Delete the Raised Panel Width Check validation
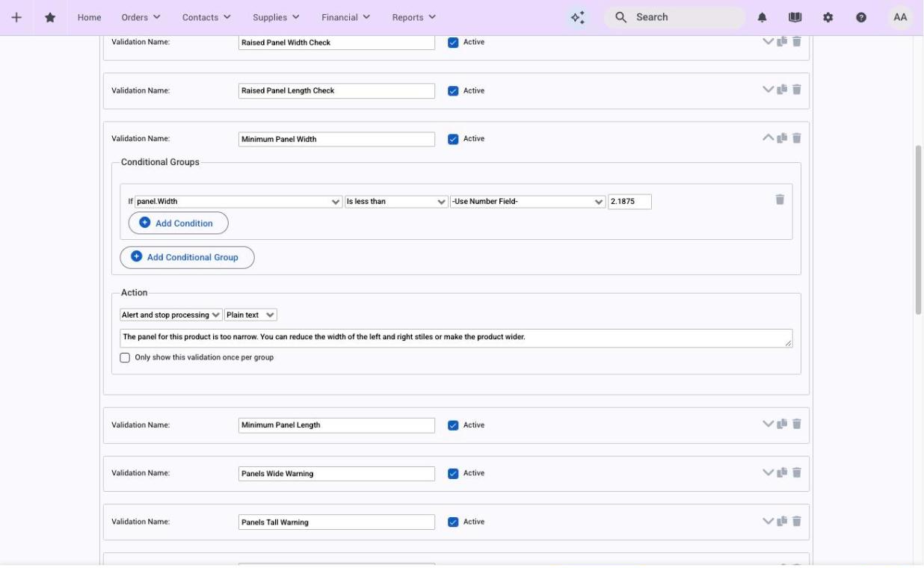The width and height of the screenshot is (924, 568). [x=797, y=42]
